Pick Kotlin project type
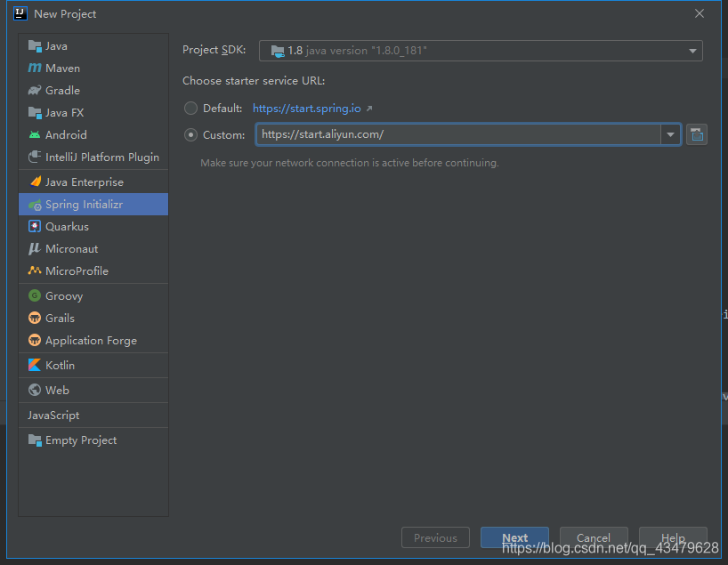728x565 pixels. [x=93, y=366]
